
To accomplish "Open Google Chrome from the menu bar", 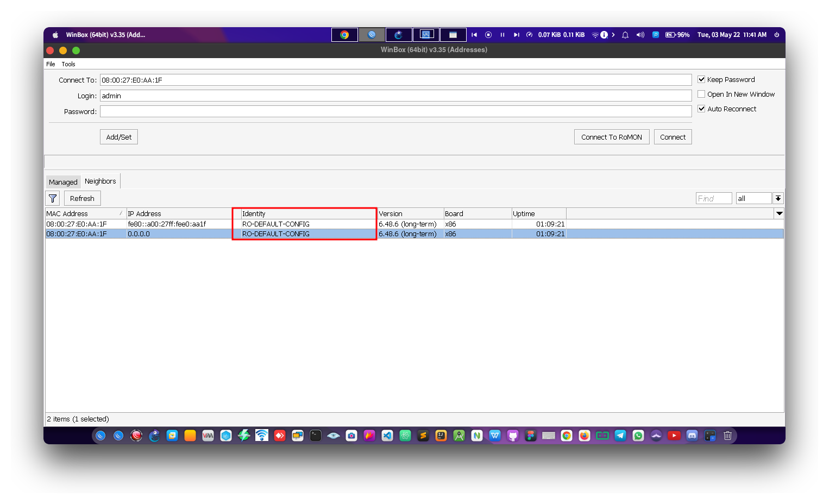I will point(344,34).
